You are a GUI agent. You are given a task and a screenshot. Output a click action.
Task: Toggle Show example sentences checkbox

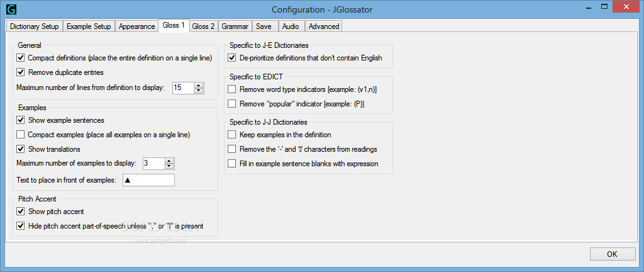click(x=21, y=120)
